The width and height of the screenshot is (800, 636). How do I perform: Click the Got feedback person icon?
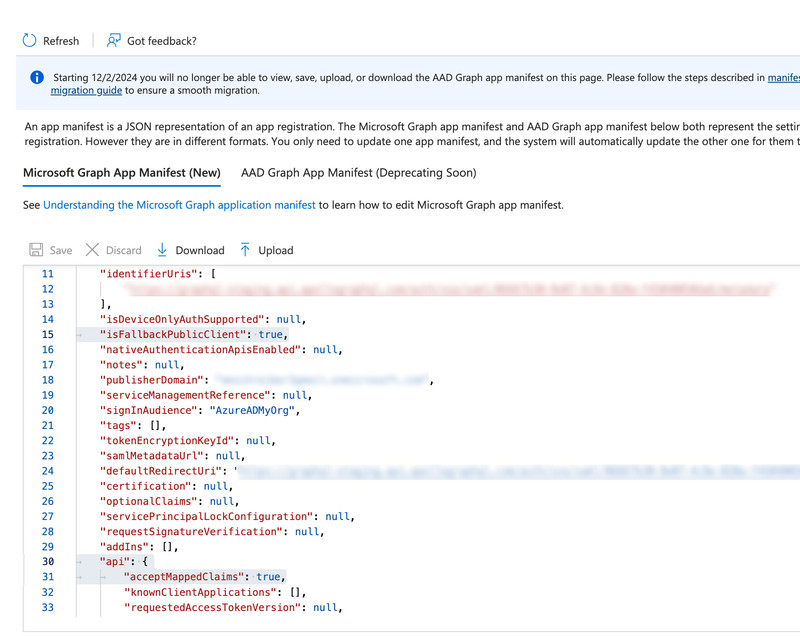coord(113,40)
